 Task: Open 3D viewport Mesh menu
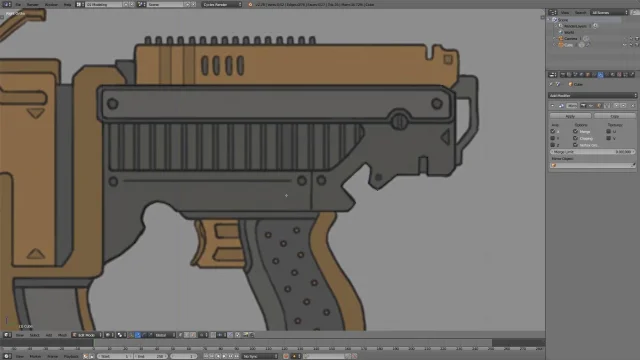point(62,335)
